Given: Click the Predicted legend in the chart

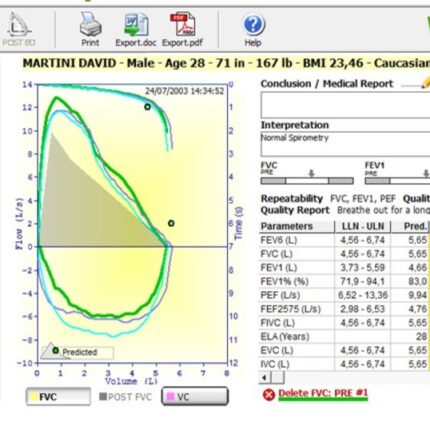Looking at the screenshot, I should pos(77,352).
